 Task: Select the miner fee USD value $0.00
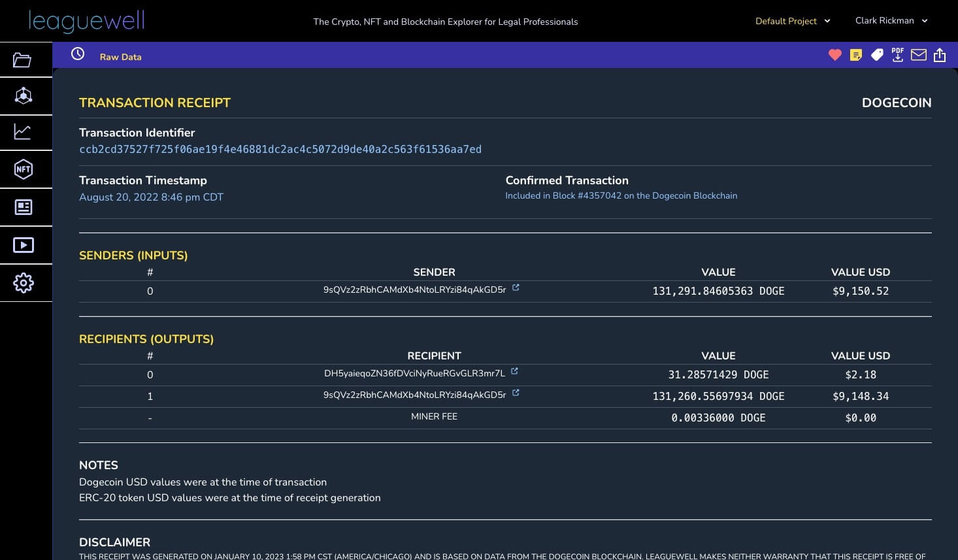(x=861, y=418)
